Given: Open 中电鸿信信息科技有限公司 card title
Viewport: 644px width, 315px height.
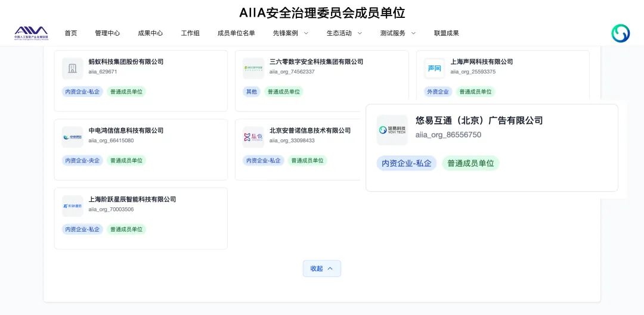Looking at the screenshot, I should tap(126, 130).
